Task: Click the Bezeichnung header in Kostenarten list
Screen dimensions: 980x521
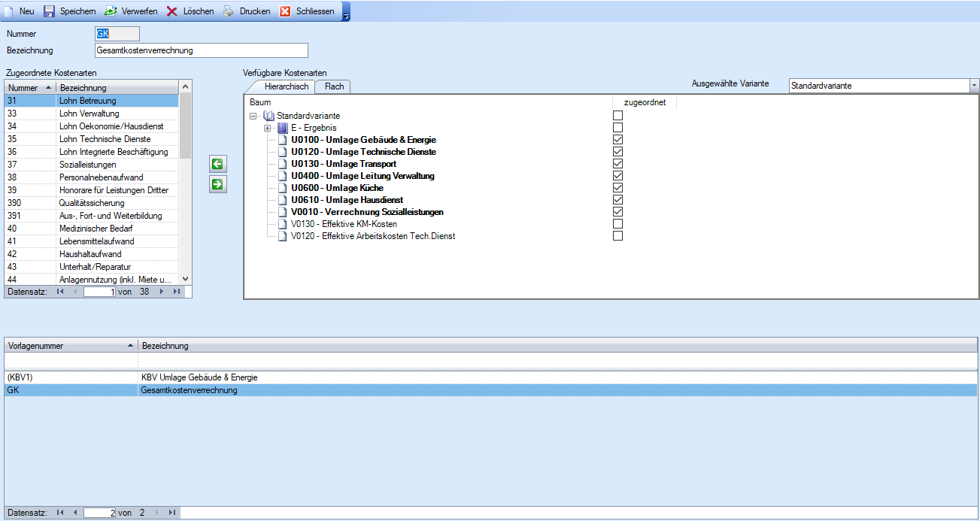Action: coord(117,88)
